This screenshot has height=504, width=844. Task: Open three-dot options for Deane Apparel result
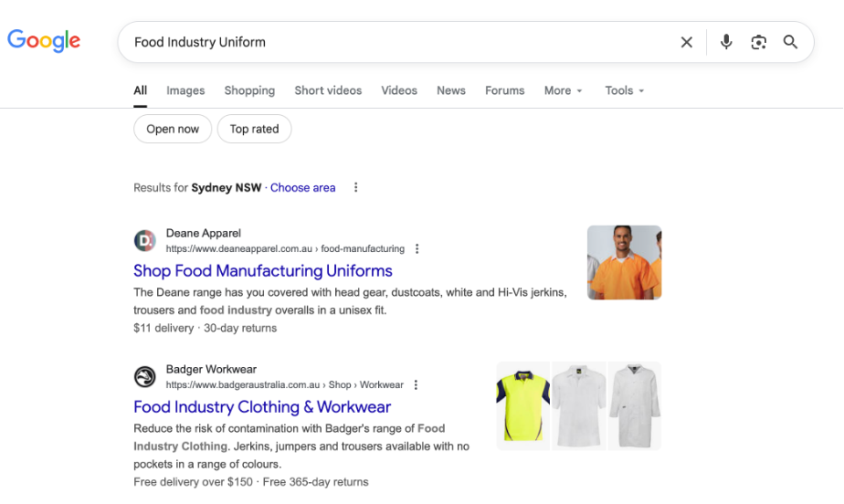click(417, 248)
